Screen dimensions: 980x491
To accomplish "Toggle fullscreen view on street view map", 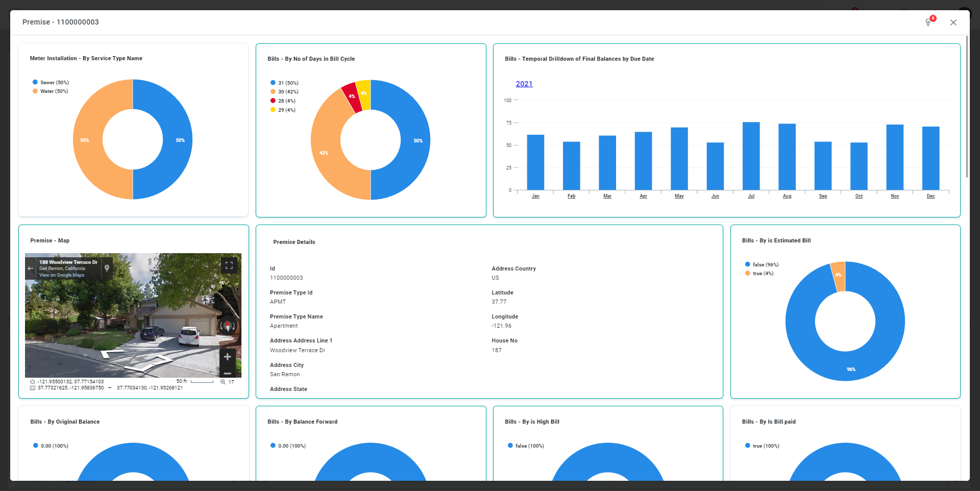I will click(x=229, y=265).
